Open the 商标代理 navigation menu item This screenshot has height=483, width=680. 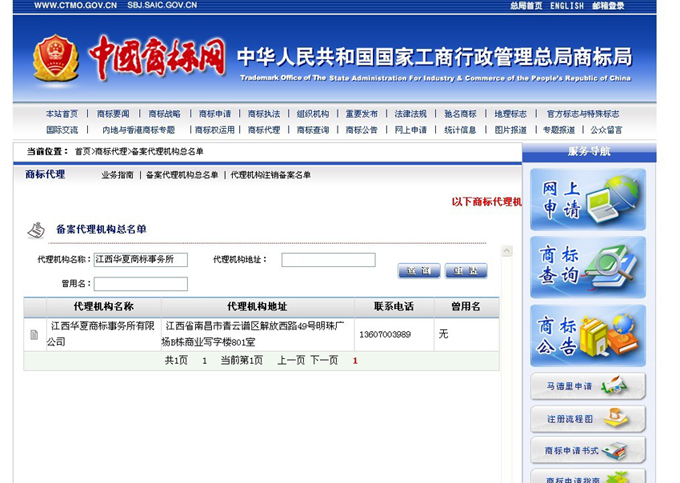click(x=264, y=130)
